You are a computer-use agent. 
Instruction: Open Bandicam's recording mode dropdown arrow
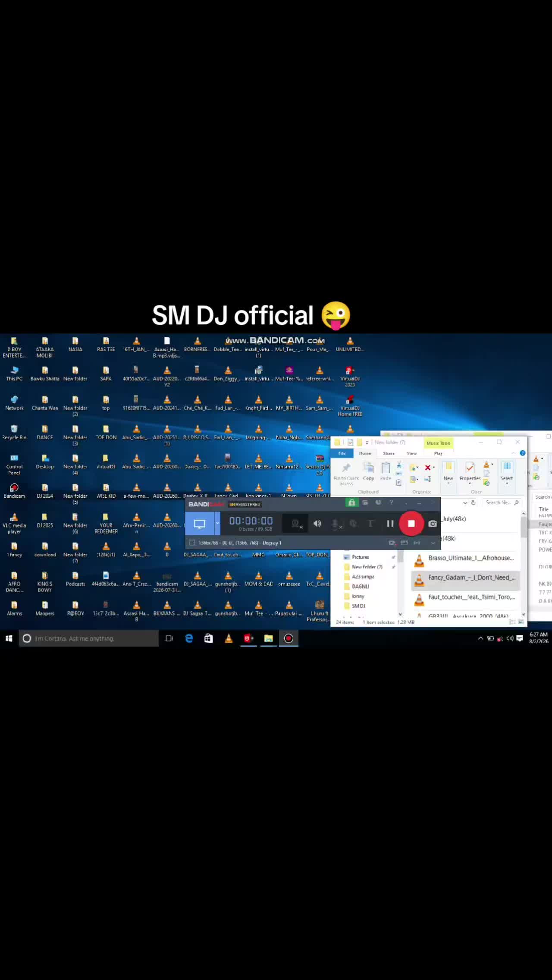[x=217, y=524]
